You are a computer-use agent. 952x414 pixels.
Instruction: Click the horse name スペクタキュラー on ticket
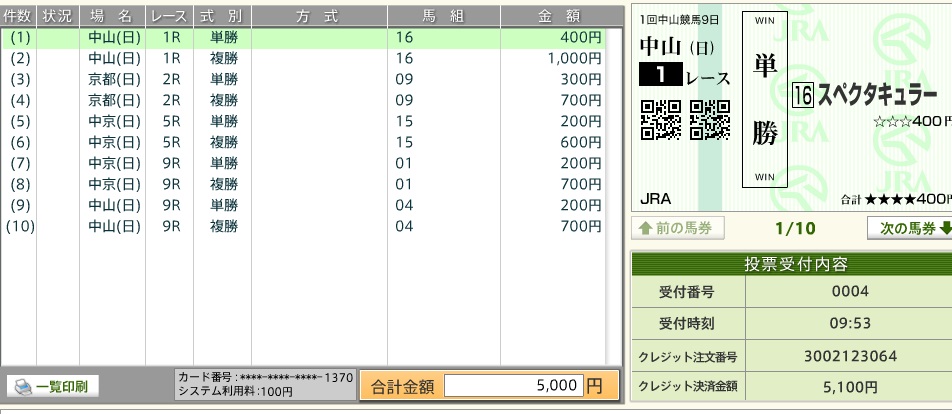(878, 95)
